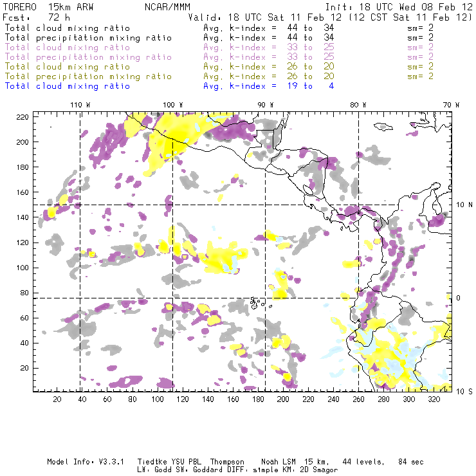Click the '(12 CST Sat 11 Feb 12)' text
This screenshot has height=476, width=476.
(410, 17)
